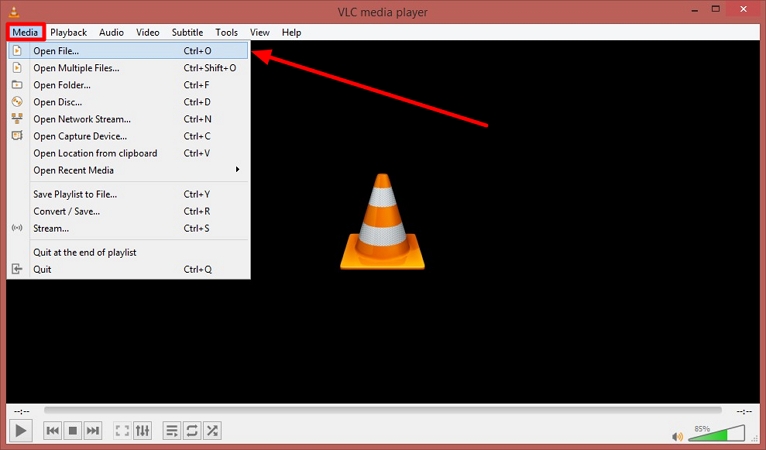Mute audio via speaker icon
Viewport: 766px width, 450px height.
[x=677, y=436]
